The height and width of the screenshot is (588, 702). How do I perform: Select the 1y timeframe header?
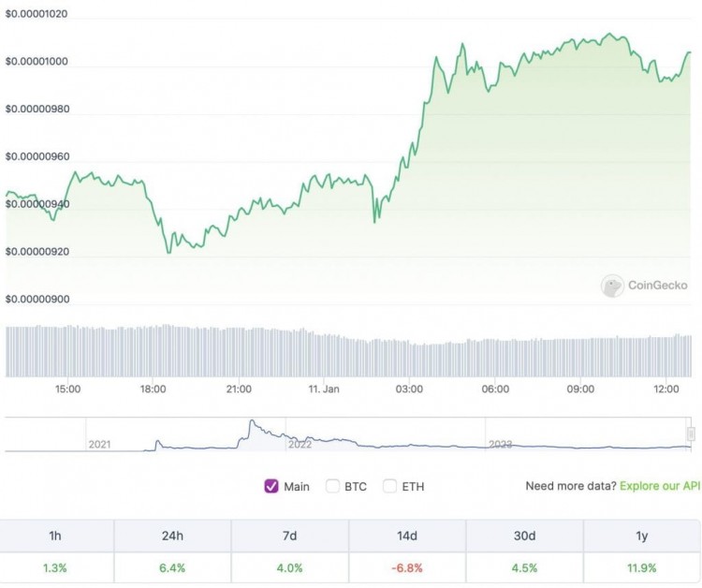(x=641, y=537)
